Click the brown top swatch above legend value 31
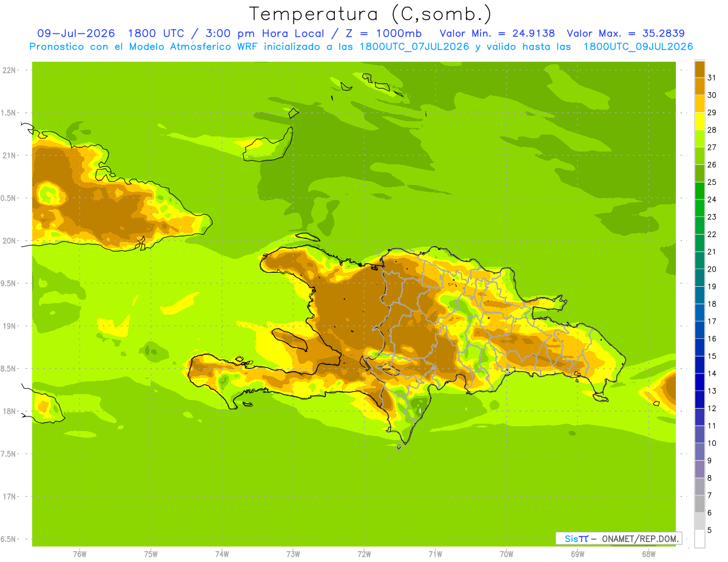Image resolution: width=728 pixels, height=562 pixels. click(x=699, y=69)
